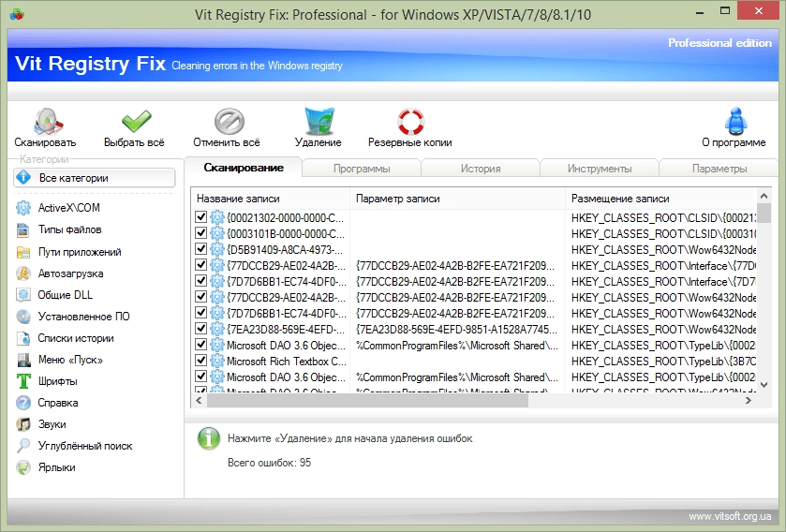
Task: Uncheck the {0003101B-0000-0000-C... entry checkbox
Action: coord(201,233)
